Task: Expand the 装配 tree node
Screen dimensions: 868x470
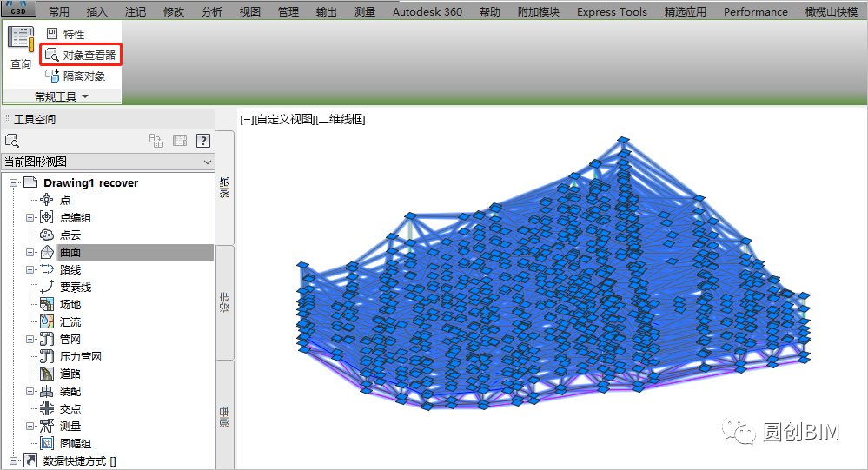Action: 30,392
